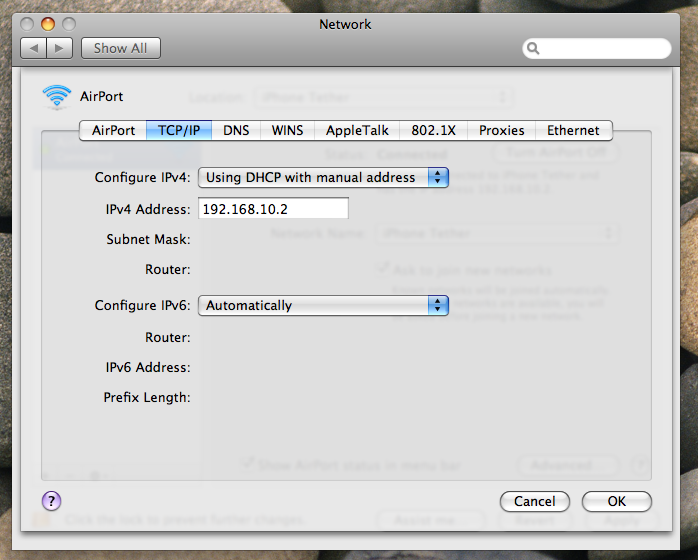698x560 pixels.
Task: Open the Configure IPv4 dropdown
Action: tap(323, 177)
